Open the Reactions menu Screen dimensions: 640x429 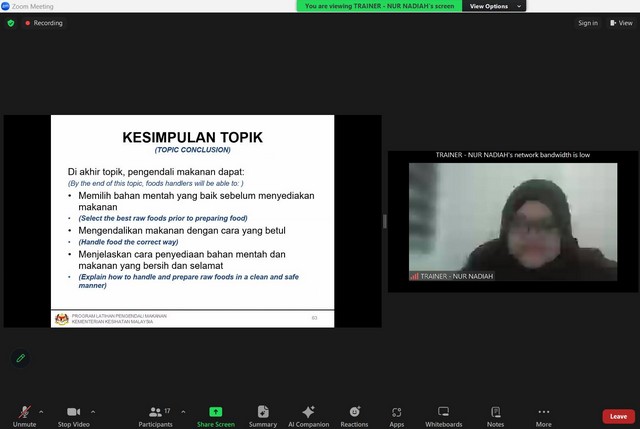pos(354,413)
